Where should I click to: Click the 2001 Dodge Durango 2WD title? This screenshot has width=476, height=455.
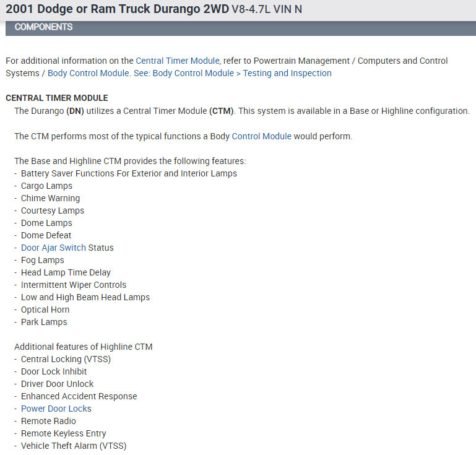point(117,9)
